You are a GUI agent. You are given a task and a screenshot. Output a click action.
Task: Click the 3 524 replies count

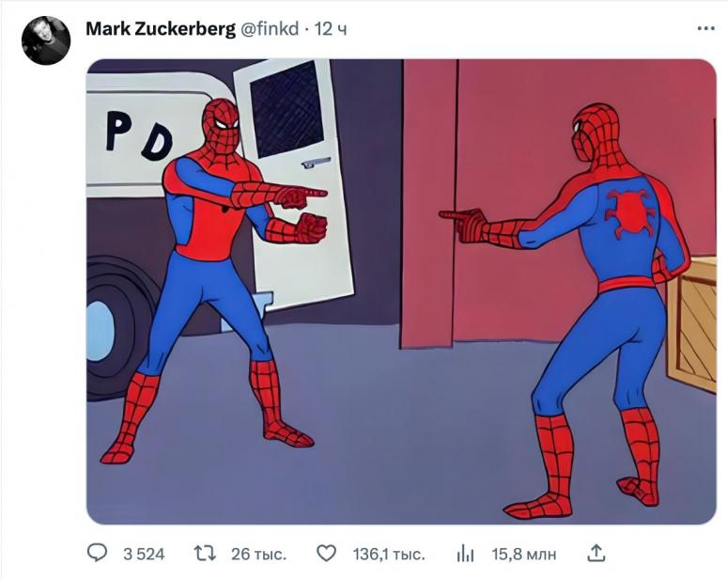coord(144,554)
